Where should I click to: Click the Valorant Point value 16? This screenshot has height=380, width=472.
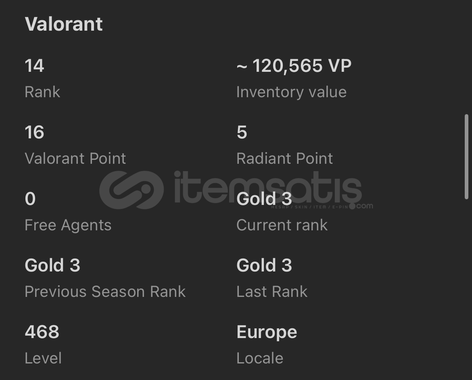pyautogui.click(x=34, y=132)
